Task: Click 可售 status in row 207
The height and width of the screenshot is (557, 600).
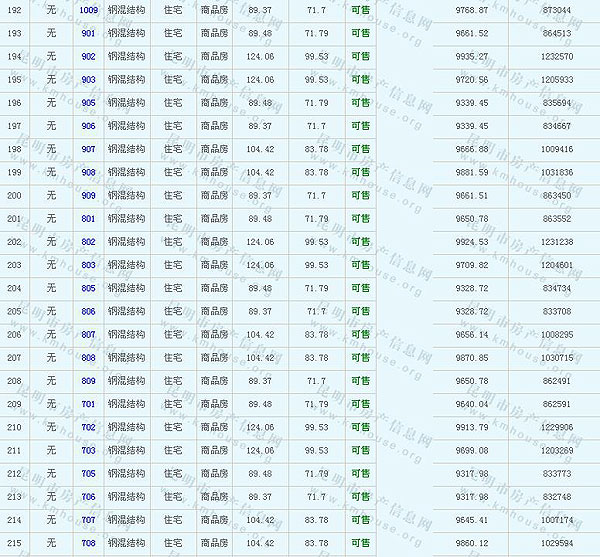Action: [360, 358]
